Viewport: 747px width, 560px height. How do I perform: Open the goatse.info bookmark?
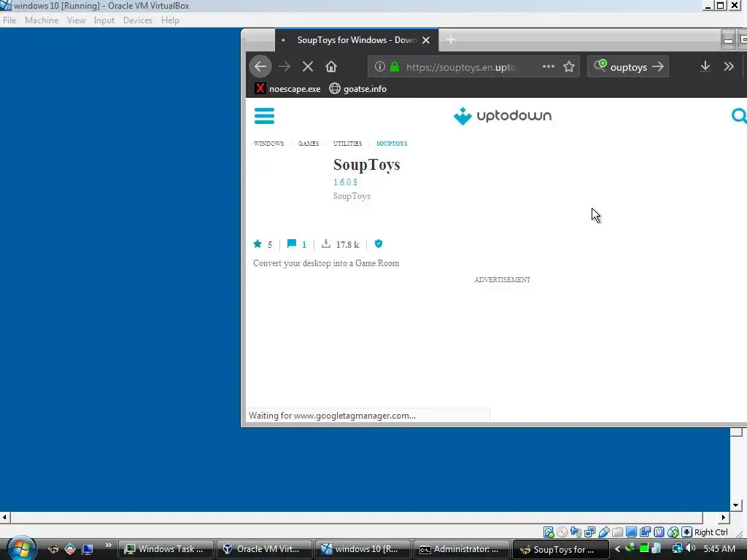[357, 88]
